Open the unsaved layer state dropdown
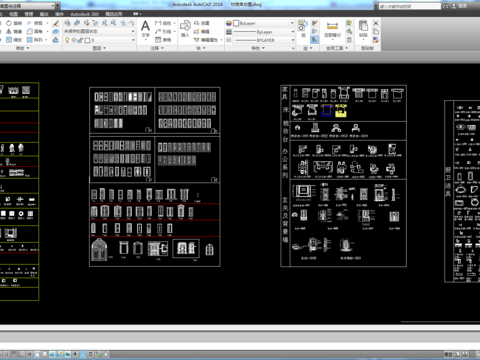The image size is (480, 360). 99,31
